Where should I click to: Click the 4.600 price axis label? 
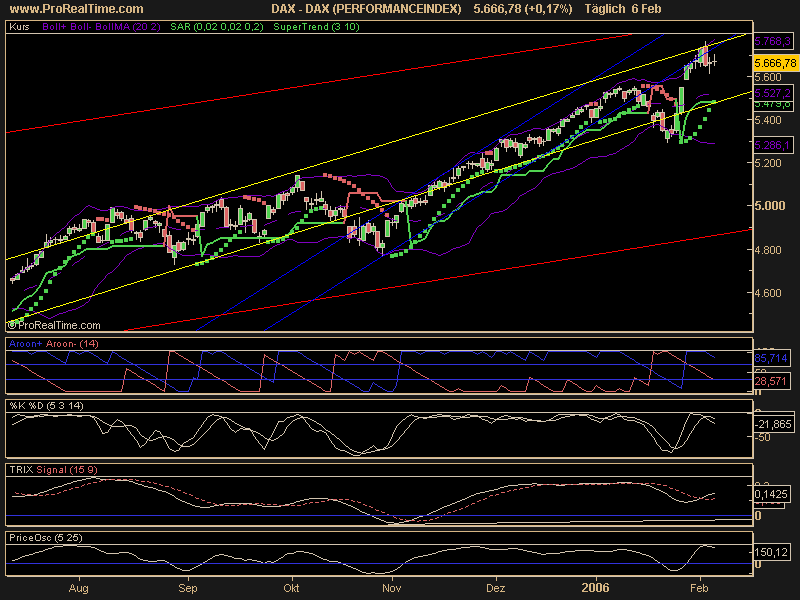(x=768, y=293)
